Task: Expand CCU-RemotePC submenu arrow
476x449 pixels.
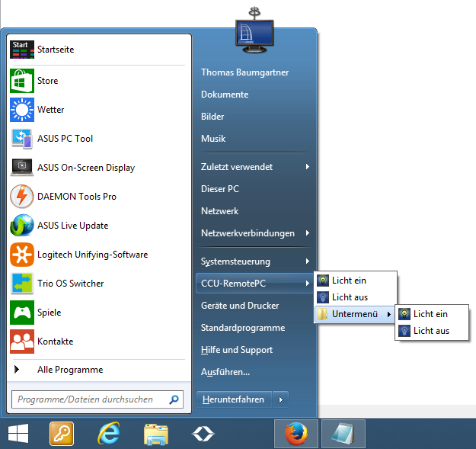Action: point(308,284)
